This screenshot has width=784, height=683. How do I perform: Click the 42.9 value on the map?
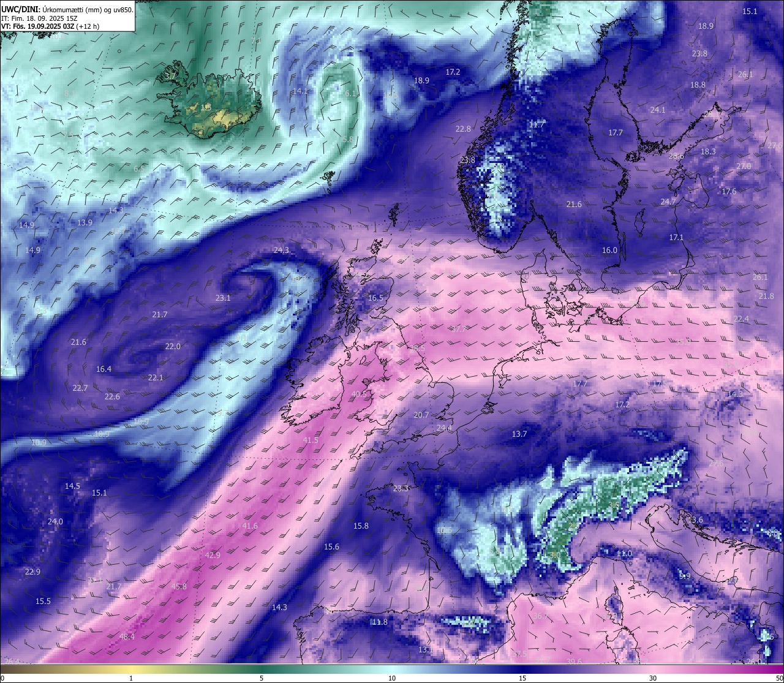213,555
